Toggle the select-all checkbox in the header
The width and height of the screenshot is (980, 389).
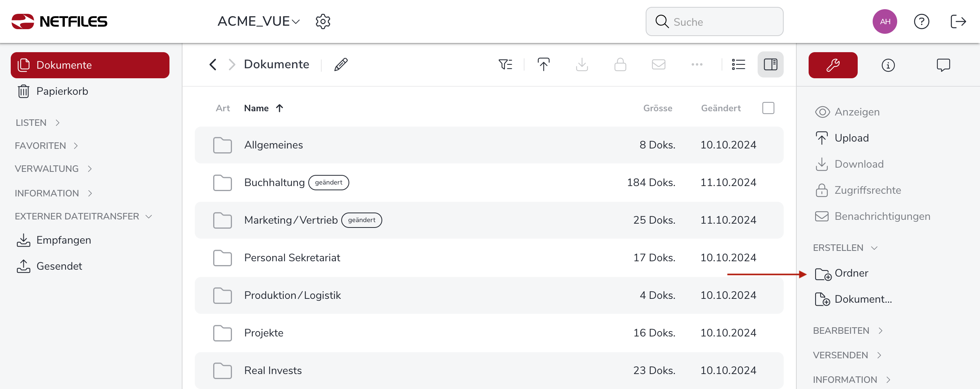click(x=768, y=108)
